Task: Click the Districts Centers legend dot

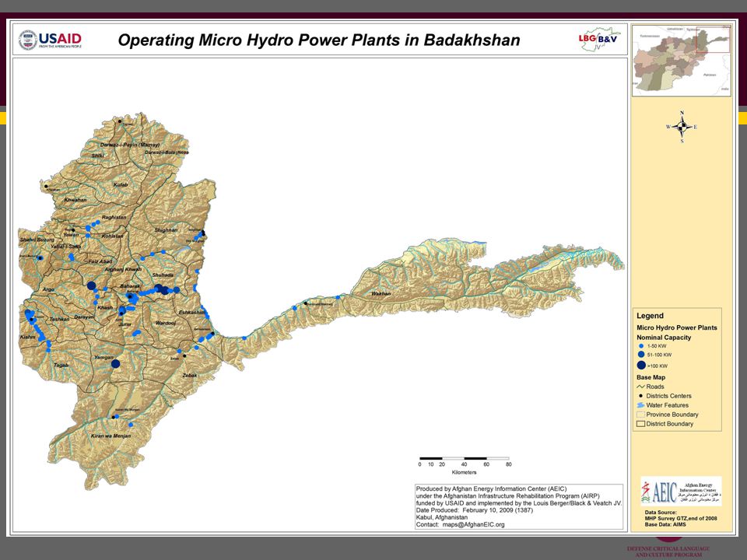Action: [x=640, y=396]
